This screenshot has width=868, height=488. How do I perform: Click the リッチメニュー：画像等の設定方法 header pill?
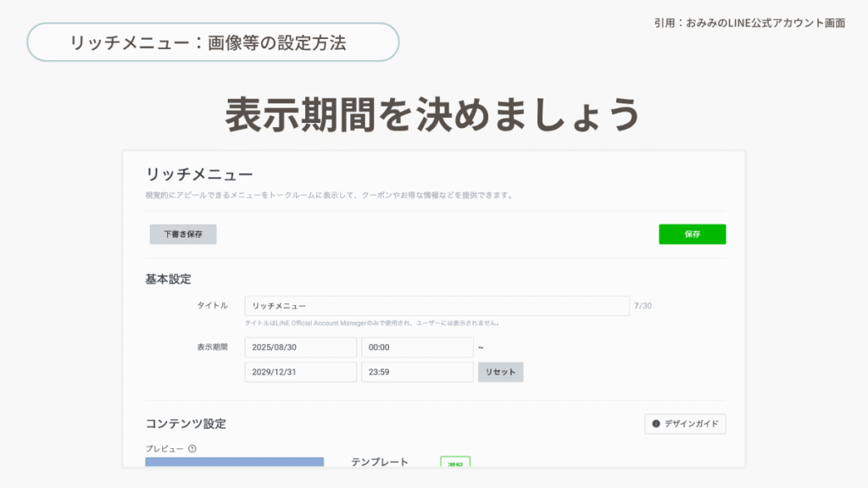[213, 42]
